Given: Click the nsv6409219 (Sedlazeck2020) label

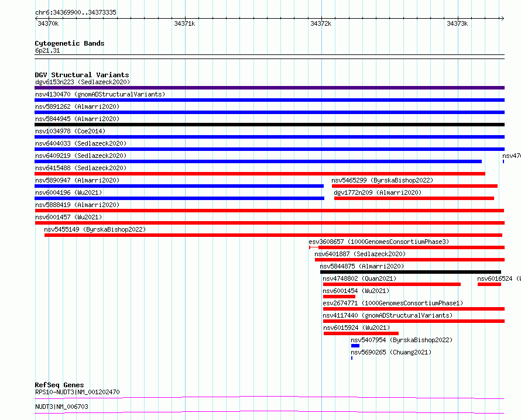Looking at the screenshot, I should 81,156.
